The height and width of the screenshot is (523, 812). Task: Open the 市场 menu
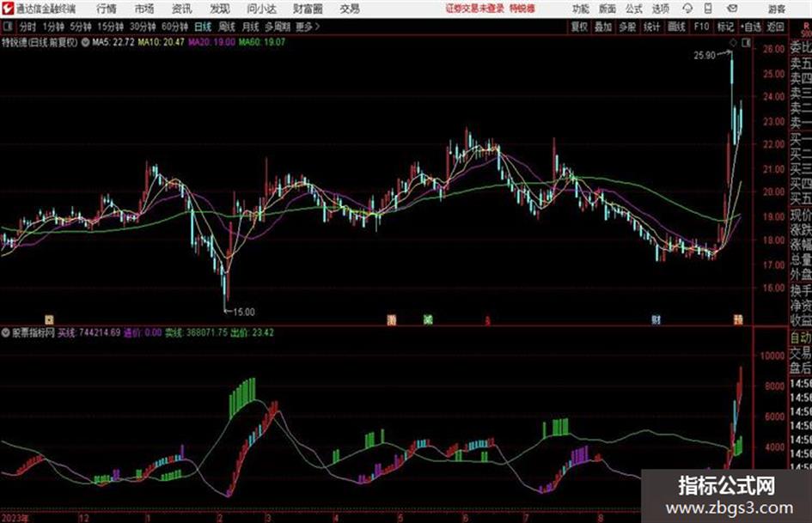click(144, 9)
